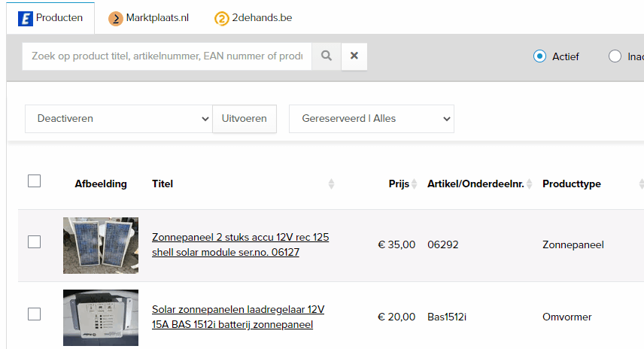Viewport: 644px width, 349px height.
Task: Tick the select-all header checkbox
Action: coord(34,181)
